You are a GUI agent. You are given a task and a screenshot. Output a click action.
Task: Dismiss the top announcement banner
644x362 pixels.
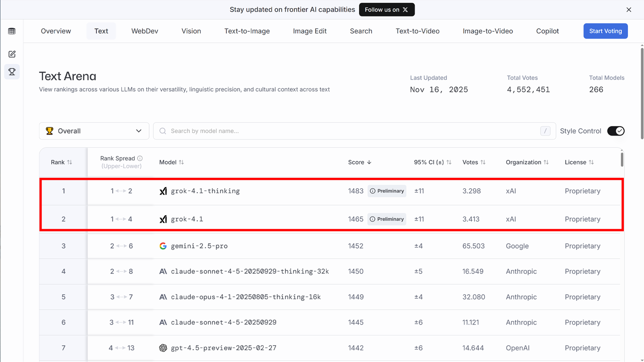pyautogui.click(x=629, y=10)
